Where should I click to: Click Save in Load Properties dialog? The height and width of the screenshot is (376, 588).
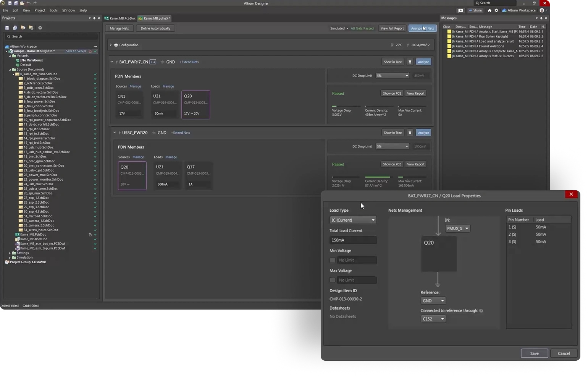tap(534, 353)
